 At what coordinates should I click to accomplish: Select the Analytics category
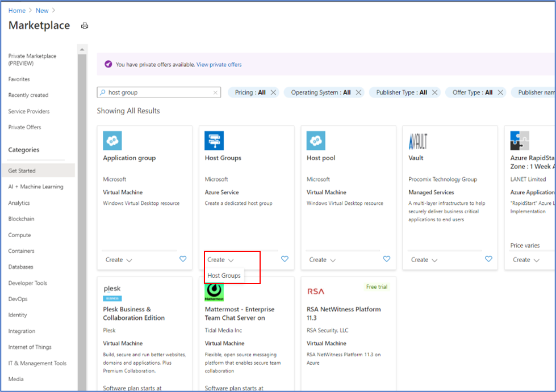(19, 203)
